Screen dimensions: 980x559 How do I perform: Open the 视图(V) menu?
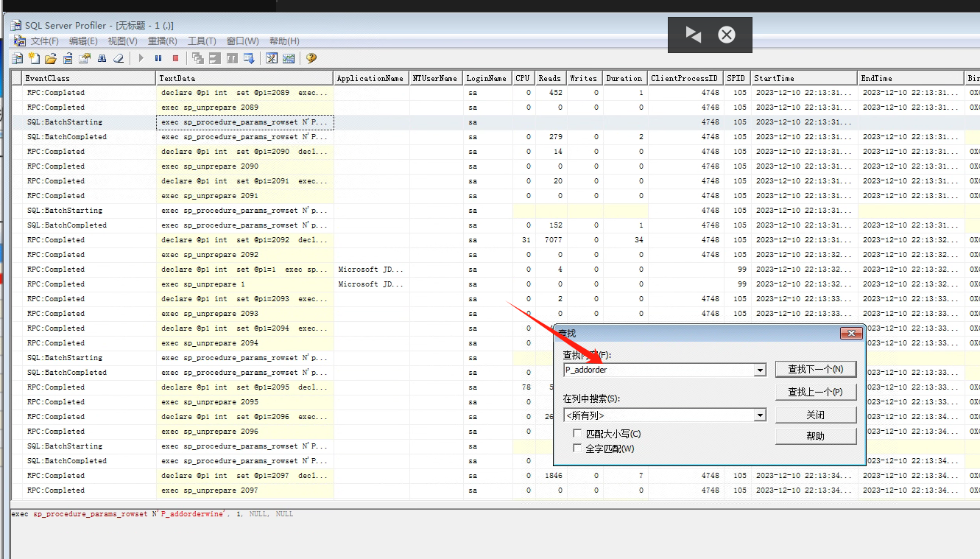click(122, 41)
